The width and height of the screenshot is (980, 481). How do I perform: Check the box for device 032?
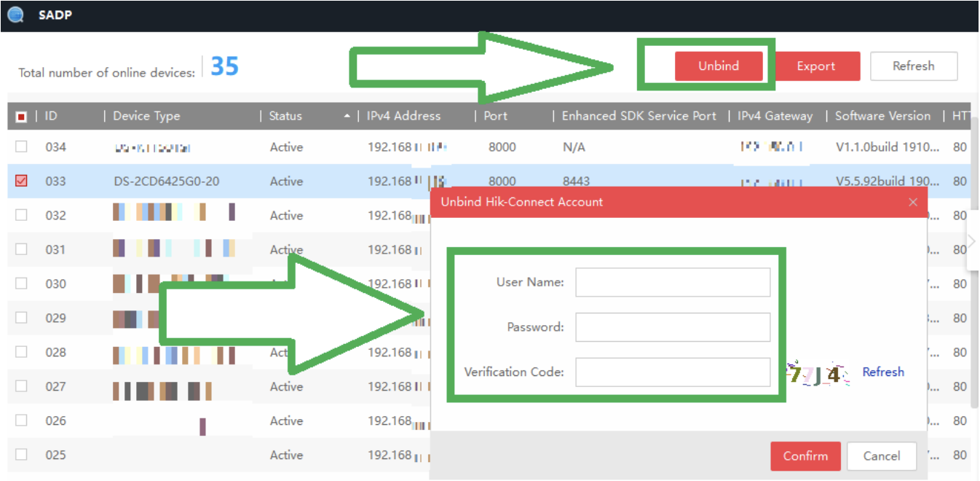point(21,215)
